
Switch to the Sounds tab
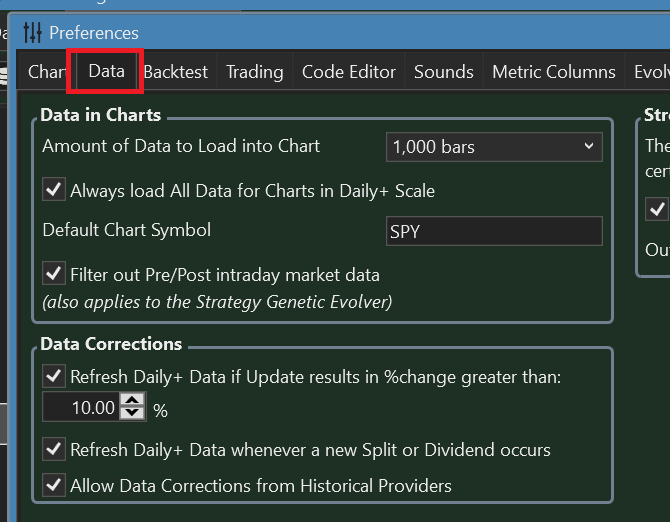click(x=444, y=72)
